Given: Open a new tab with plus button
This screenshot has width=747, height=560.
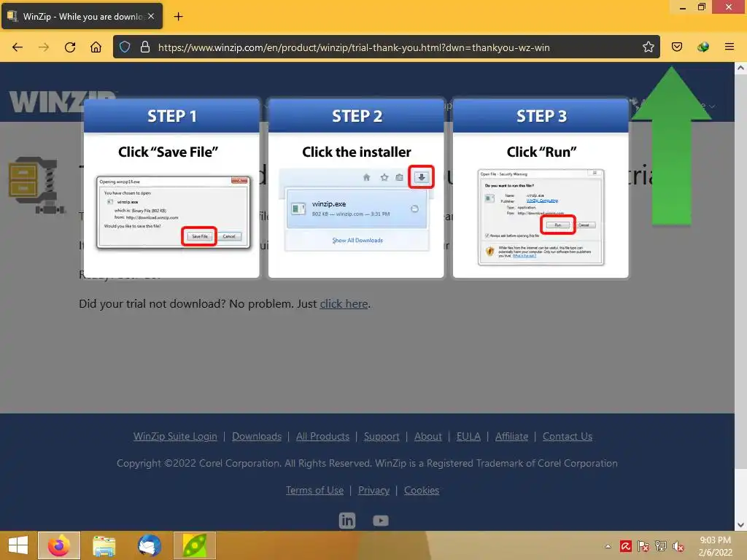Looking at the screenshot, I should coord(178,17).
